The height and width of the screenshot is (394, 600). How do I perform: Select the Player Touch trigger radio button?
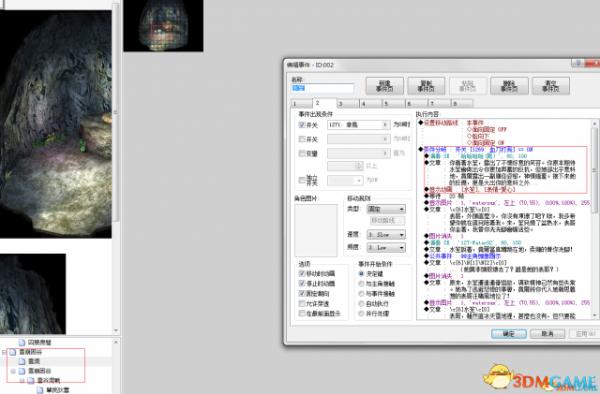361,283
